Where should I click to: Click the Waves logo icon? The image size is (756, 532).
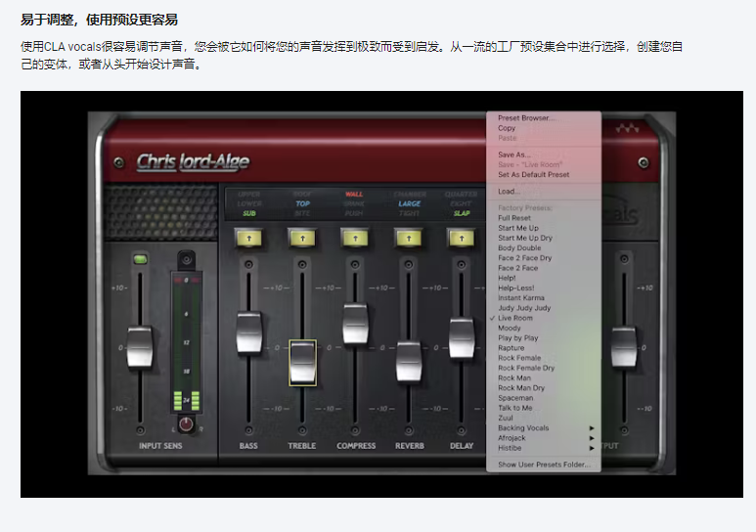coord(627,128)
